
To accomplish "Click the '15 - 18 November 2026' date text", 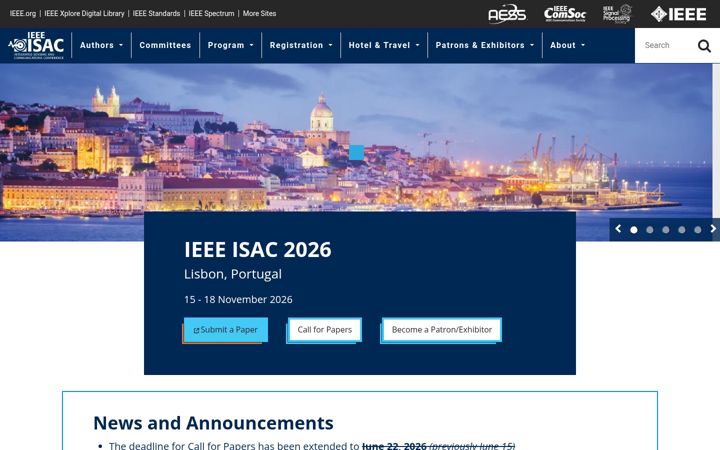I will (238, 299).
